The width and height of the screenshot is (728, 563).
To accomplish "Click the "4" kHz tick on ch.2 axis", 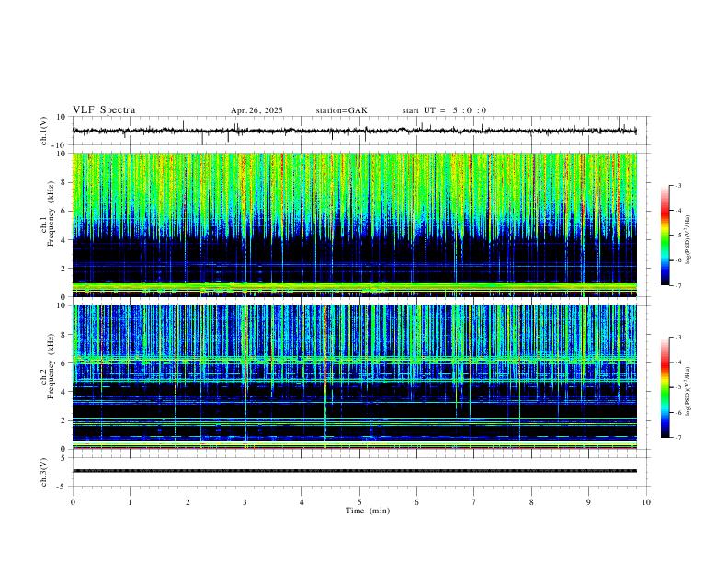I will coord(64,392).
